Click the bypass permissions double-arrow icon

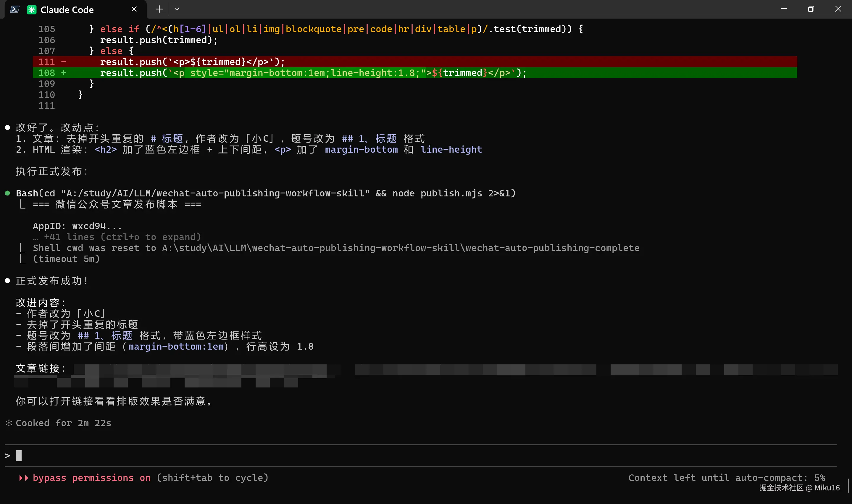[x=23, y=478]
